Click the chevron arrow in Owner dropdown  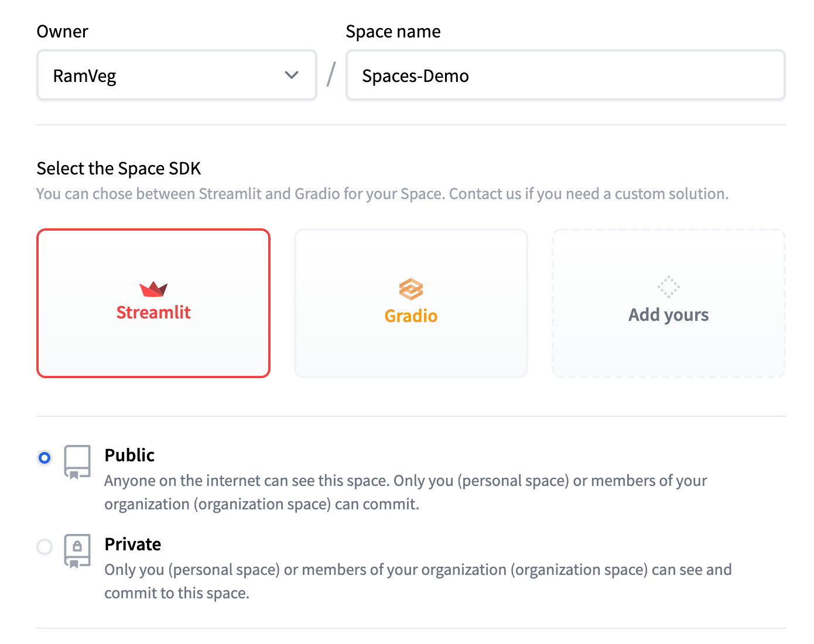coord(292,75)
